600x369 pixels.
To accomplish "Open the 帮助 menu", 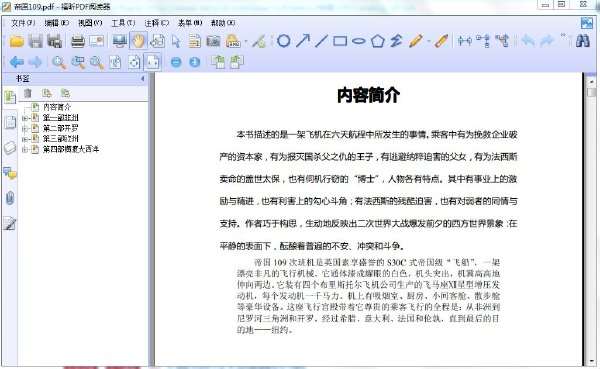I will tap(223, 23).
